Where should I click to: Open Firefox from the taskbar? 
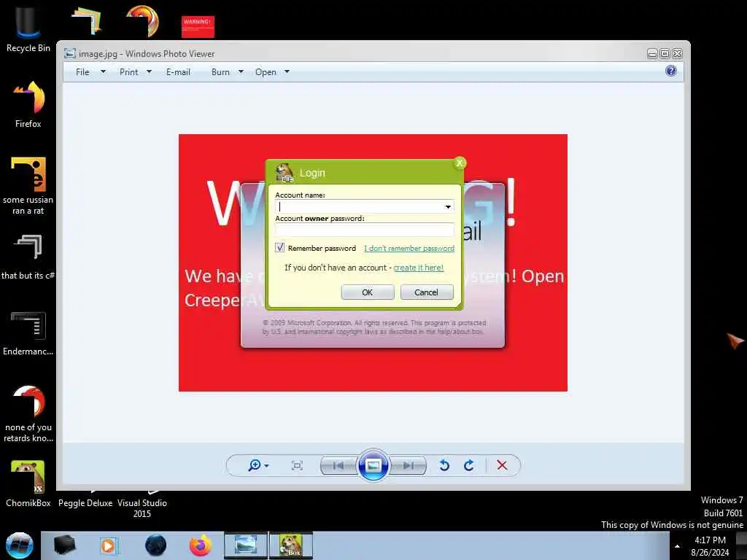coord(201,545)
